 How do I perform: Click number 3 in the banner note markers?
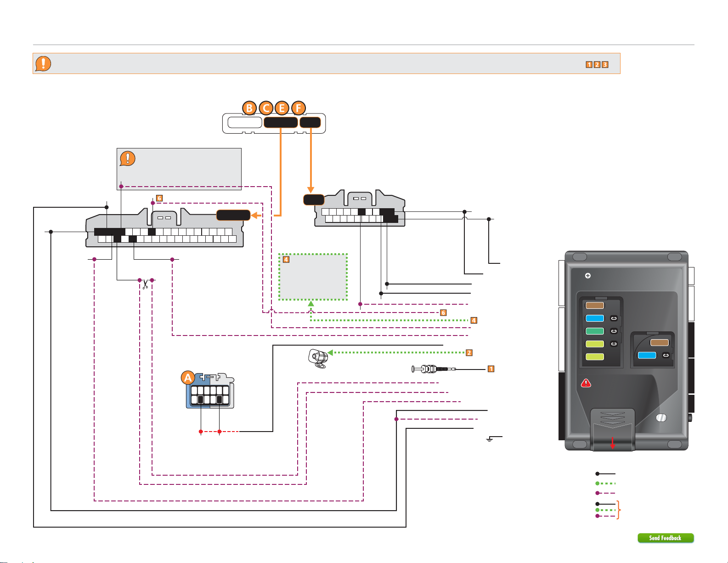605,64
